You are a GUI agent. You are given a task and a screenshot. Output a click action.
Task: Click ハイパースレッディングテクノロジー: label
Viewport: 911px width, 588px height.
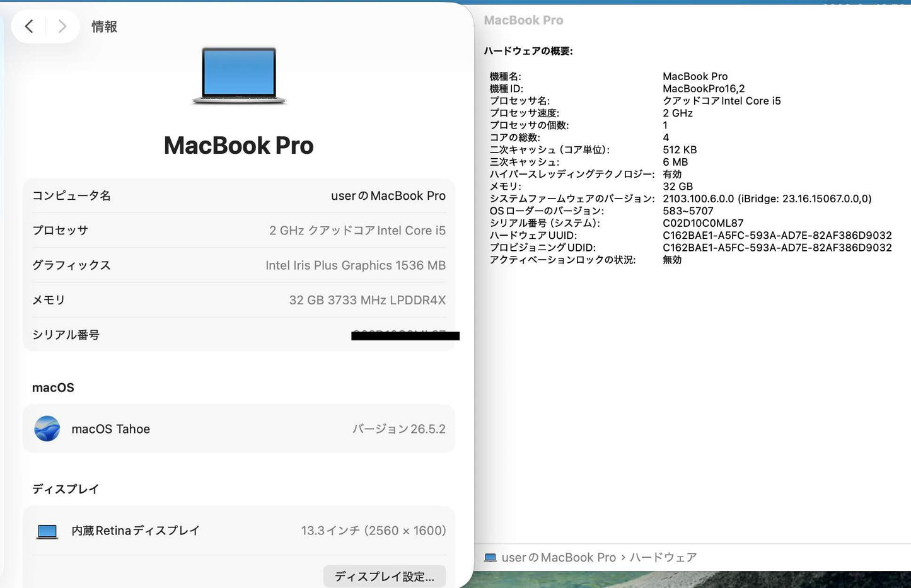572,174
